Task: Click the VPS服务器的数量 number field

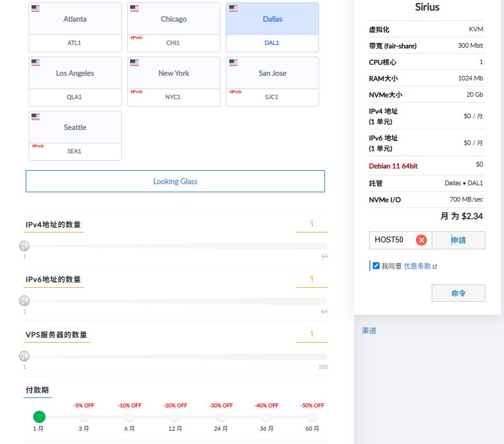Action: coord(311,334)
